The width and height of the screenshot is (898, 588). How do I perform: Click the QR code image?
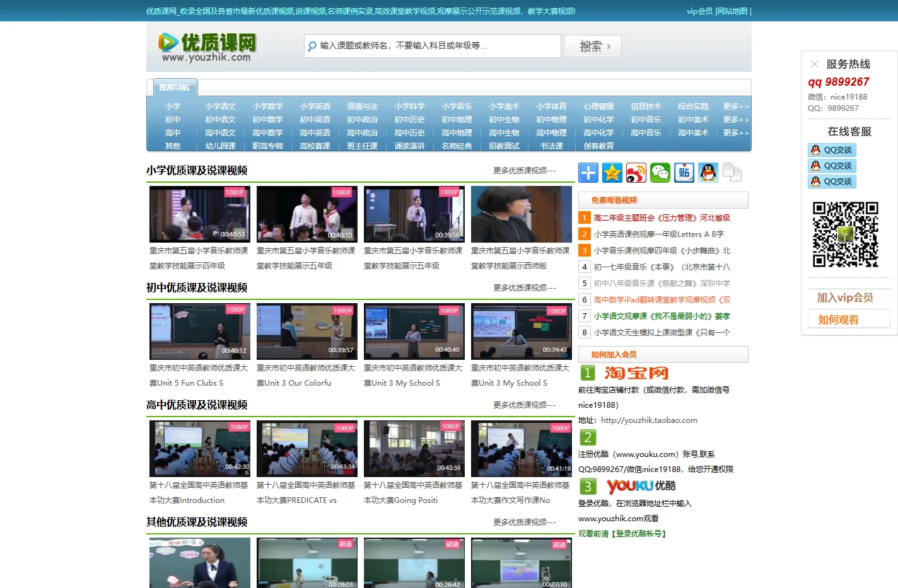coord(846,234)
